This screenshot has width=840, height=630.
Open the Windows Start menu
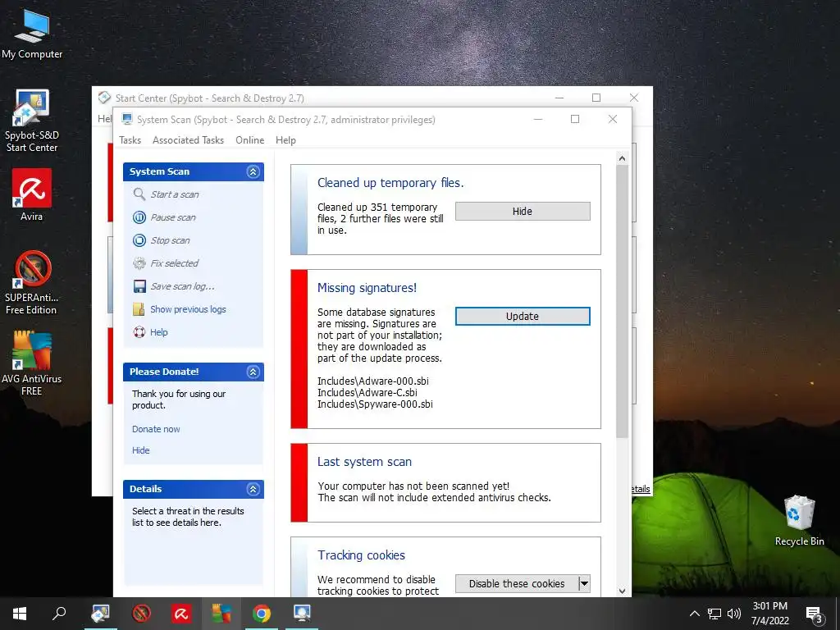pos(20,614)
